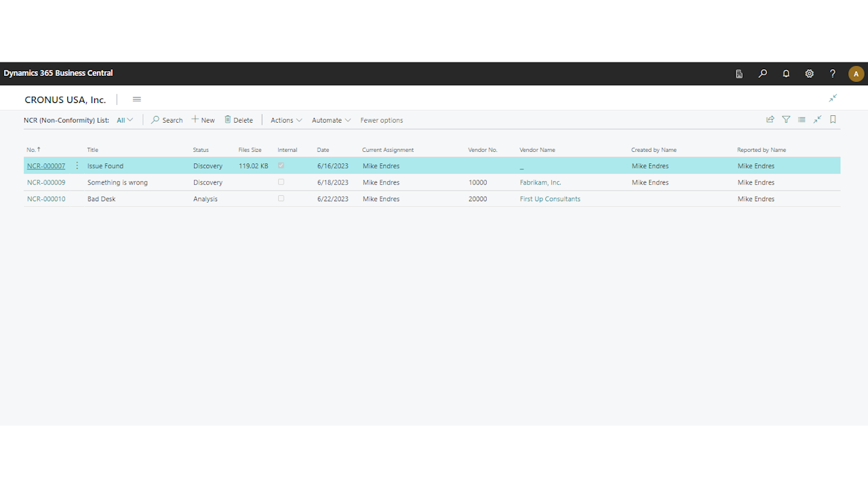Open the Automate menu
Screen dimensions: 868x488
coord(332,120)
